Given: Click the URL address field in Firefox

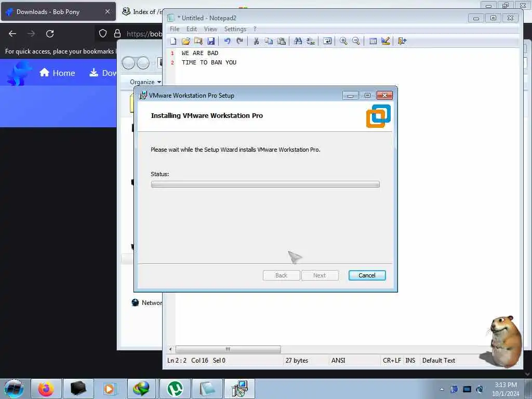Looking at the screenshot, I should [144, 34].
